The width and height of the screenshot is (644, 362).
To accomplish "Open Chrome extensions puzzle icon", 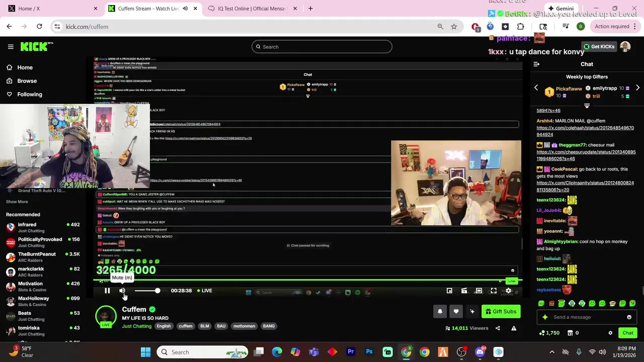I will click(520, 27).
